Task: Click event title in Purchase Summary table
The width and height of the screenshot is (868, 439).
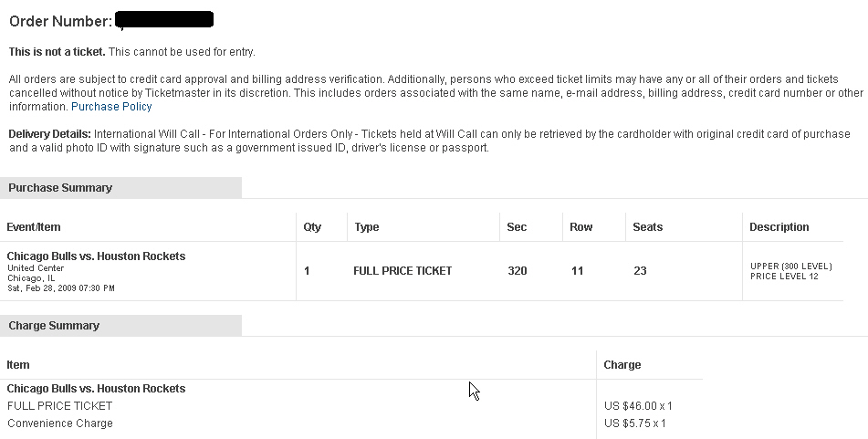Action: (x=96, y=256)
